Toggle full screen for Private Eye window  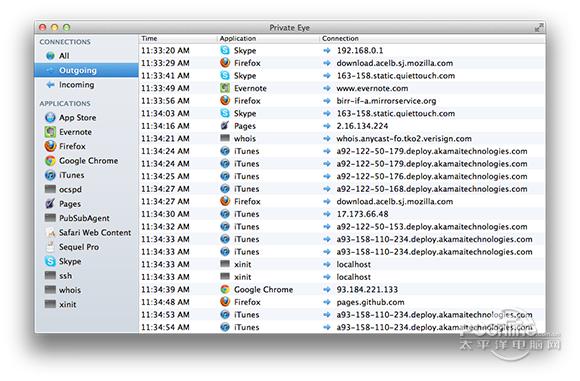pos(539,27)
